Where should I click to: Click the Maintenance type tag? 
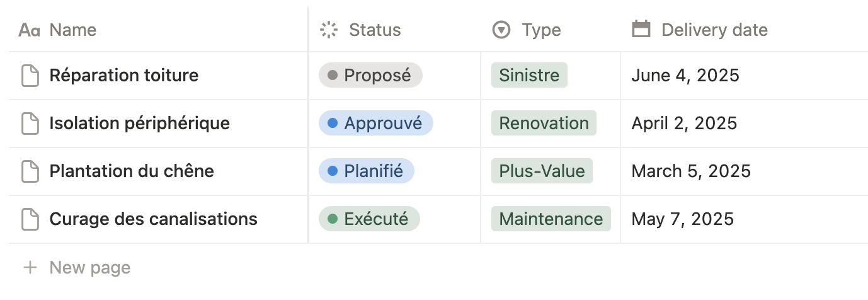coord(551,219)
